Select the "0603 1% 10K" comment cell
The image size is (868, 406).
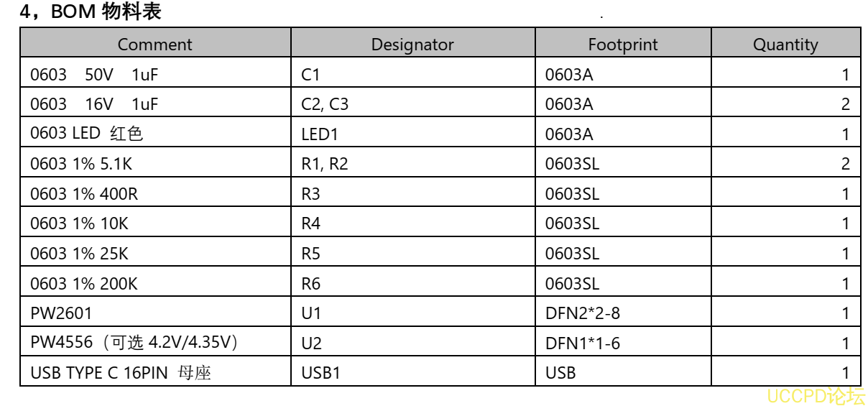coord(79,223)
